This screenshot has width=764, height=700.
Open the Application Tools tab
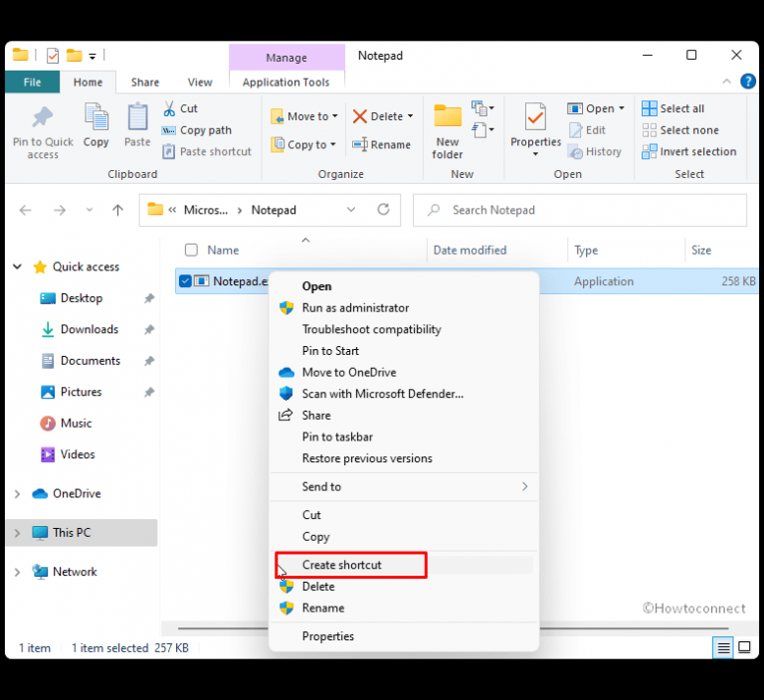(x=286, y=83)
